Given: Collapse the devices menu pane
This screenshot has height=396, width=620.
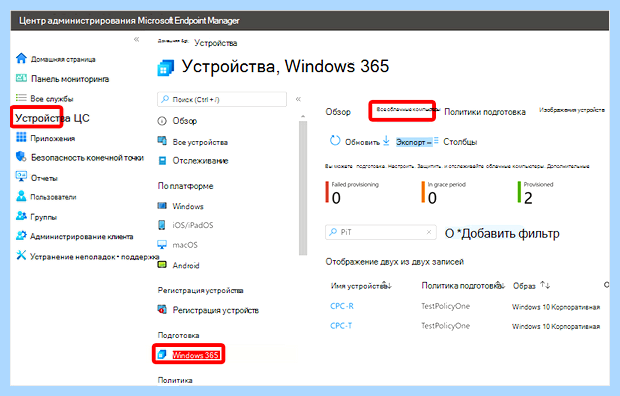Looking at the screenshot, I should (x=299, y=99).
